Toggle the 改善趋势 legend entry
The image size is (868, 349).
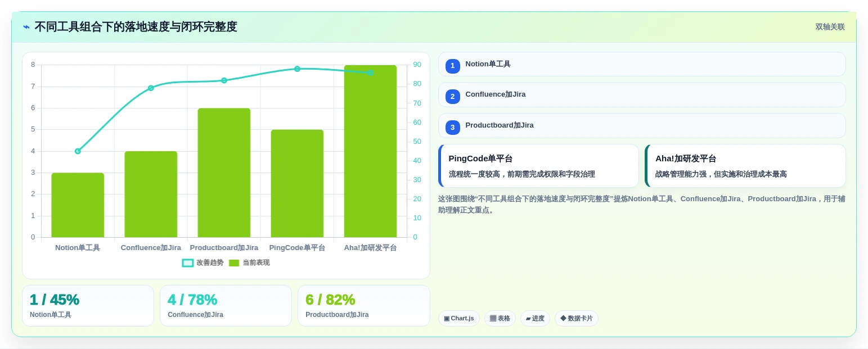coord(203,263)
